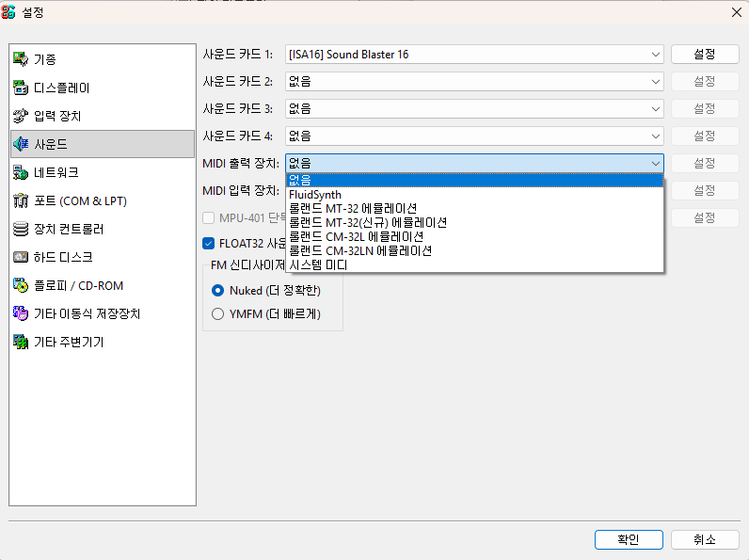
Task: Click 설정 button for 사운드 카드 1
Action: tap(705, 55)
